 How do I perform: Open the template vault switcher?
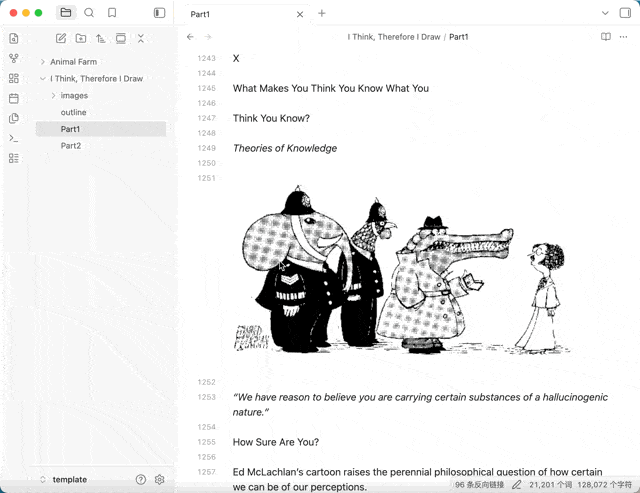[63, 480]
